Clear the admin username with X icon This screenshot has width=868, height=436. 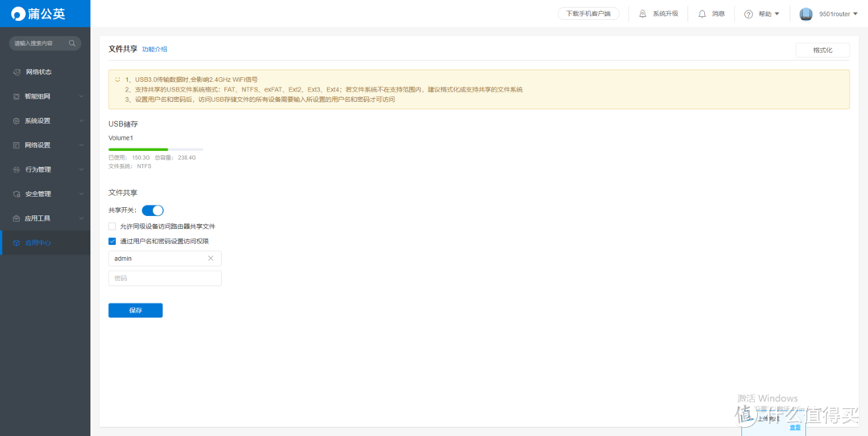click(211, 259)
